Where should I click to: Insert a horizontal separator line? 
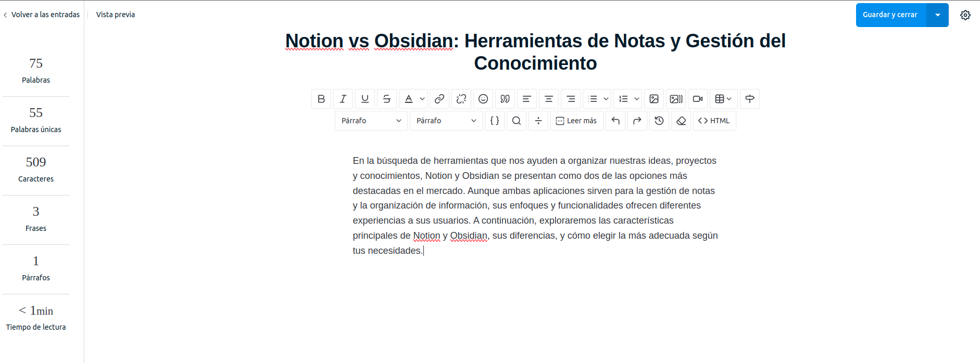(x=538, y=121)
